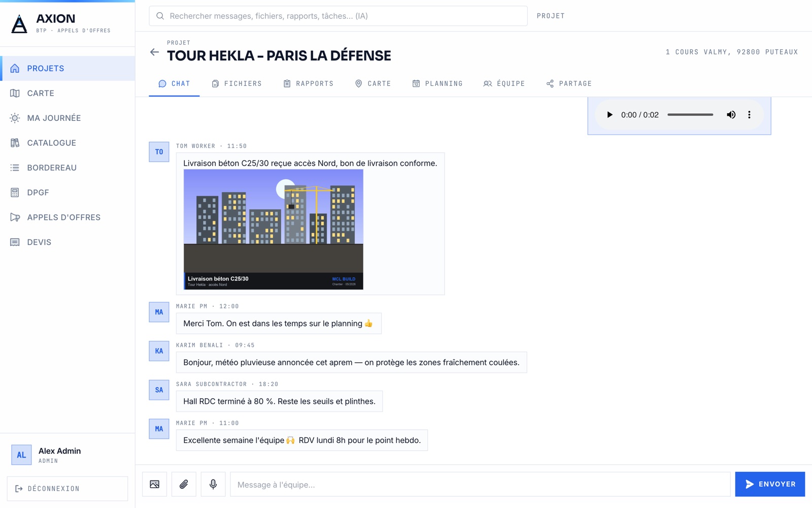Viewport: 812px width, 508px height.
Task: Click message 'Excellente semaine l'équipe'
Action: 302,440
